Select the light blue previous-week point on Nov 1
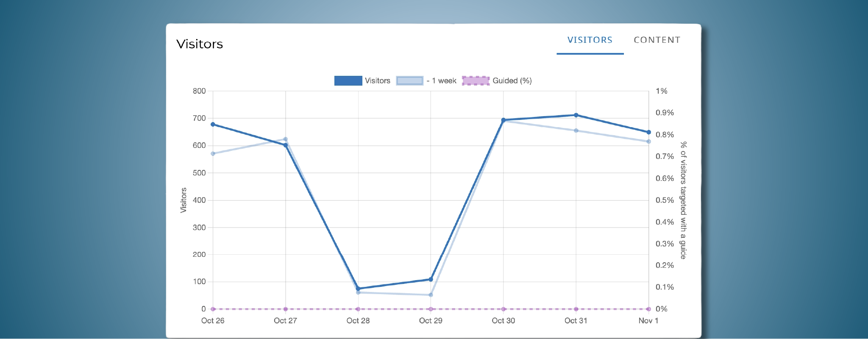This screenshot has width=868, height=339. 648,142
